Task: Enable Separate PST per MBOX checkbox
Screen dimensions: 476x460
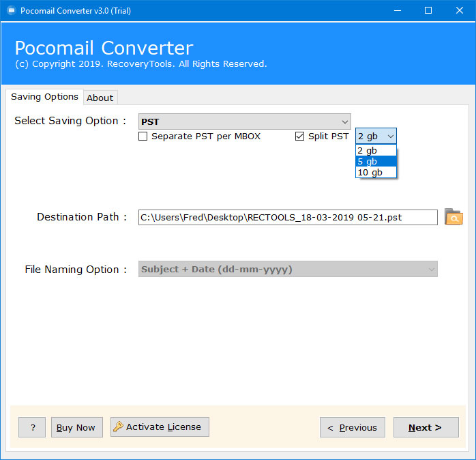Action: click(143, 136)
